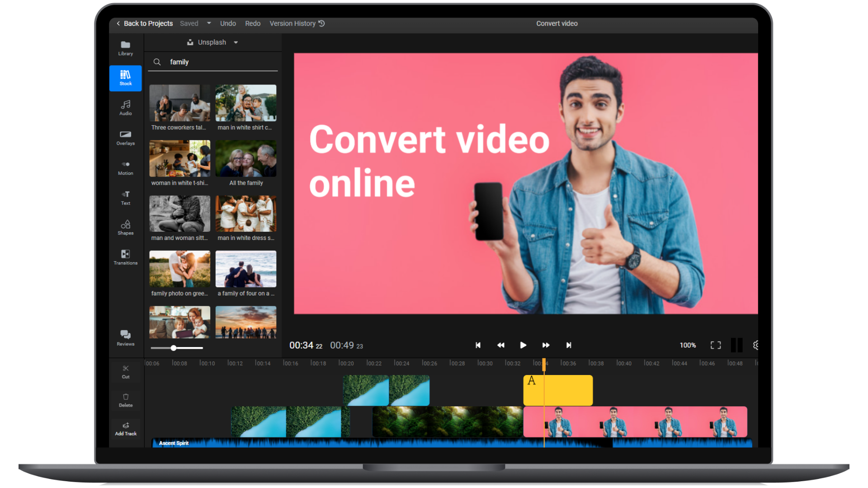Click Redo
The image size is (868, 488).
click(x=253, y=23)
